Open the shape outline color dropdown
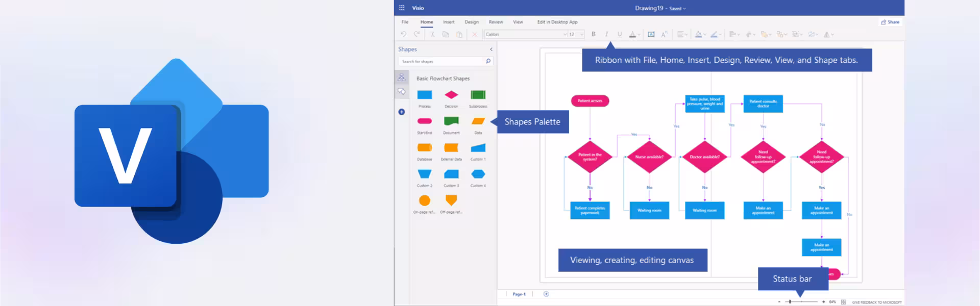Image resolution: width=980 pixels, height=306 pixels. point(717,34)
